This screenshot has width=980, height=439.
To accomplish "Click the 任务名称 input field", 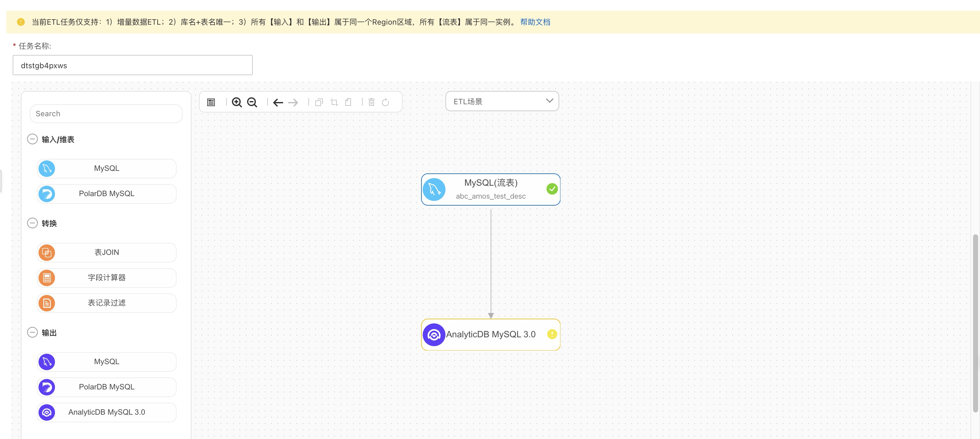I will tap(132, 65).
